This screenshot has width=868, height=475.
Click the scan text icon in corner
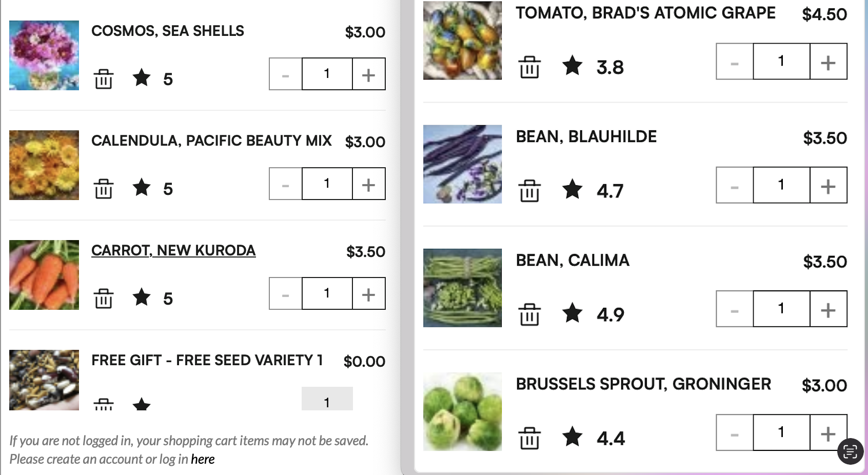click(850, 451)
